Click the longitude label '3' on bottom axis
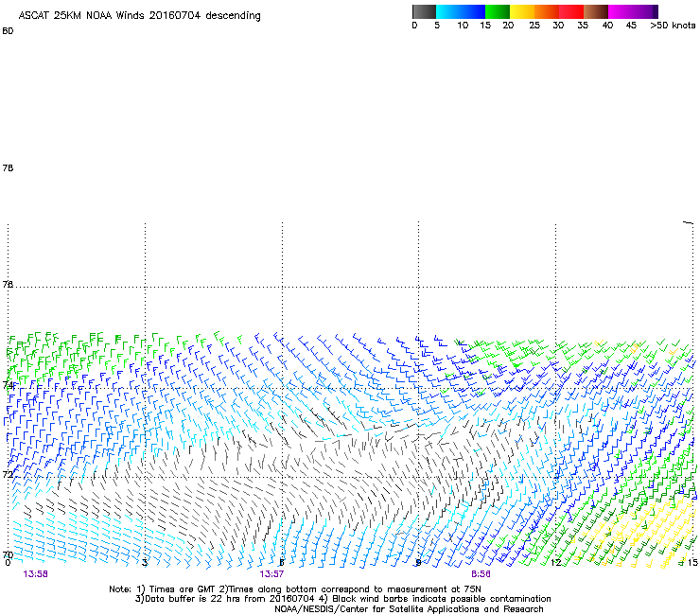The height and width of the screenshot is (615, 700). (145, 563)
